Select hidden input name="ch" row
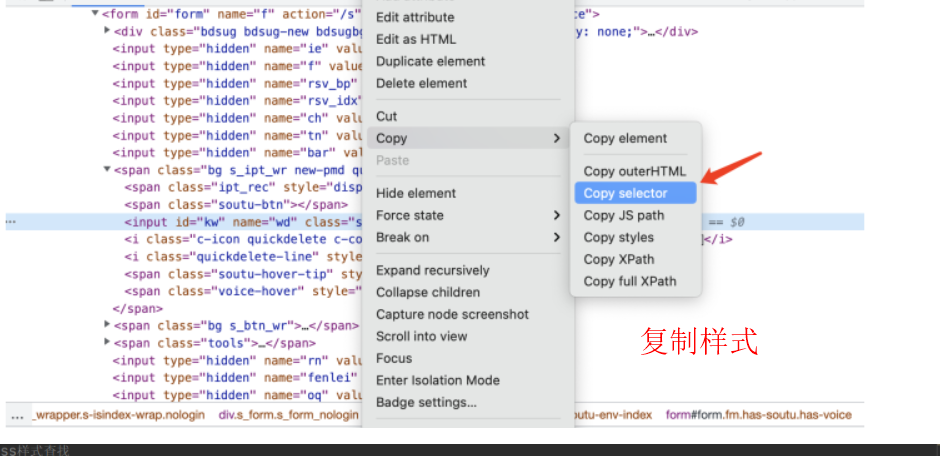This screenshot has width=940, height=456. [237, 118]
